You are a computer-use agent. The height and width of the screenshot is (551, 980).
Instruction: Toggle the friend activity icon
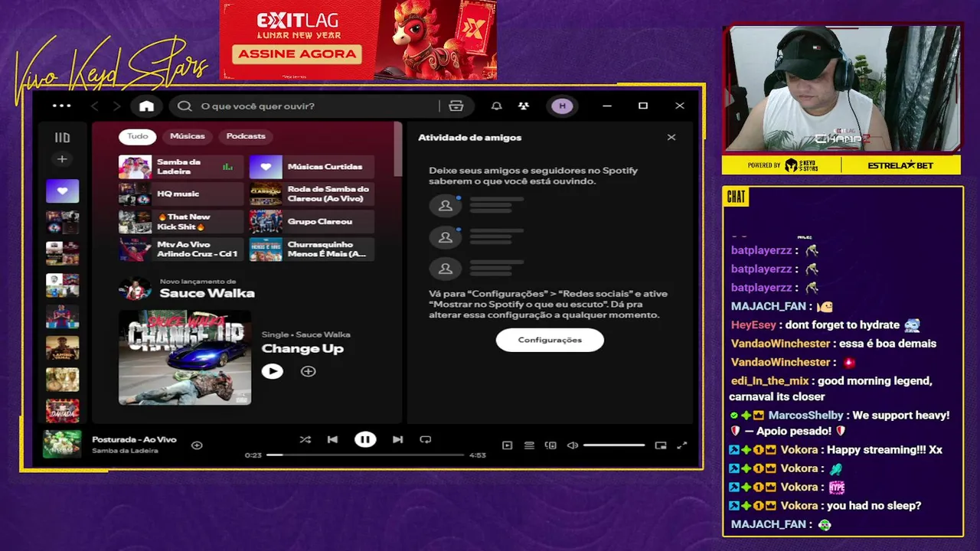(524, 106)
